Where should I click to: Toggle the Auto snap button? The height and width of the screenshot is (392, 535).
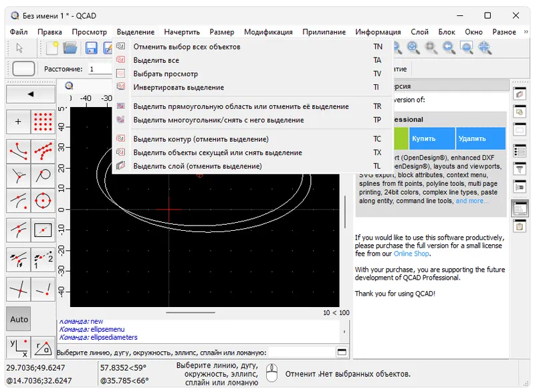pyautogui.click(x=19, y=319)
